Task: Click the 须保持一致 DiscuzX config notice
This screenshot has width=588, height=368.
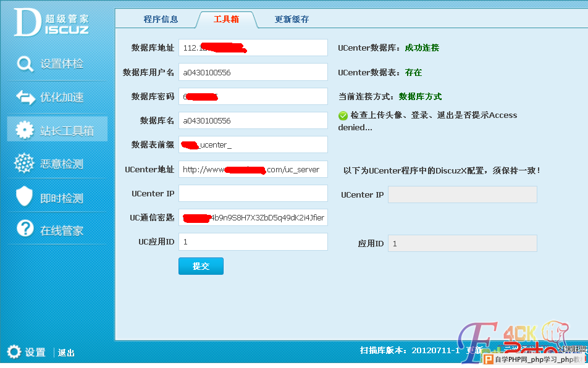Action: pyautogui.click(x=442, y=170)
